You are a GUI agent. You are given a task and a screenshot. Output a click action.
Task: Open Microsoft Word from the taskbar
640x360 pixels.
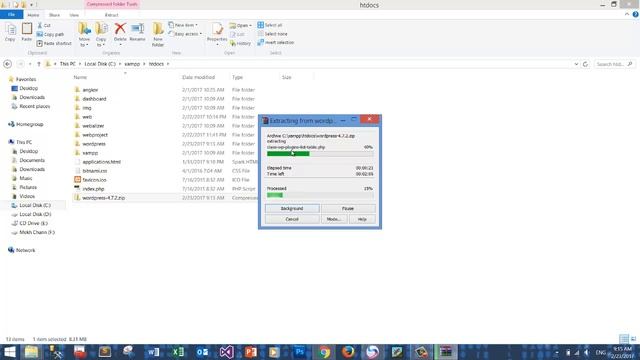coord(153,352)
